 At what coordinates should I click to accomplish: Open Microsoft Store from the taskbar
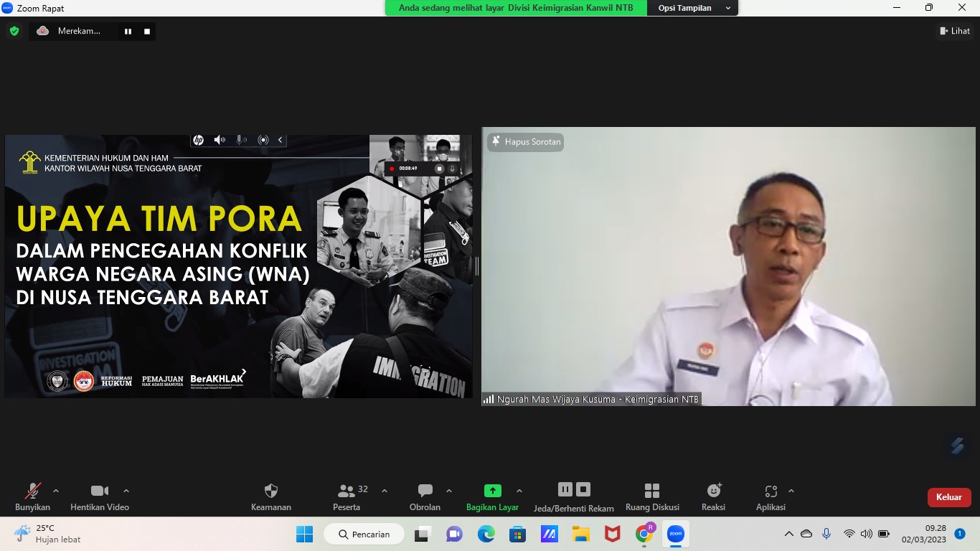pos(517,534)
